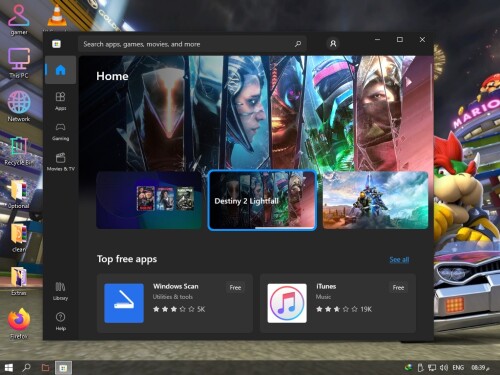Maximize the Microsoft Store window
Image resolution: width=500 pixels, height=375 pixels.
point(400,39)
